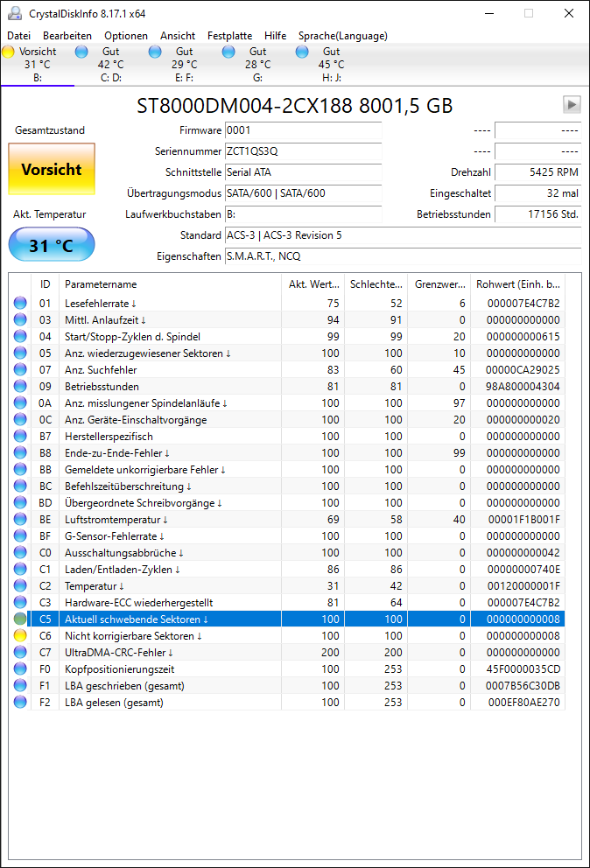
Task: Click status icon of Geräte-Einschaltvorgänge row
Action: (x=20, y=419)
